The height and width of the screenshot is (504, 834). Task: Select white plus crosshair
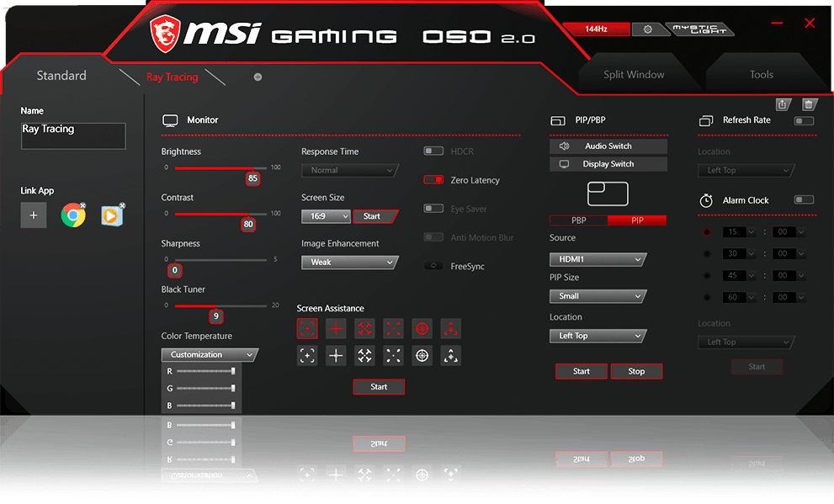pyautogui.click(x=336, y=356)
